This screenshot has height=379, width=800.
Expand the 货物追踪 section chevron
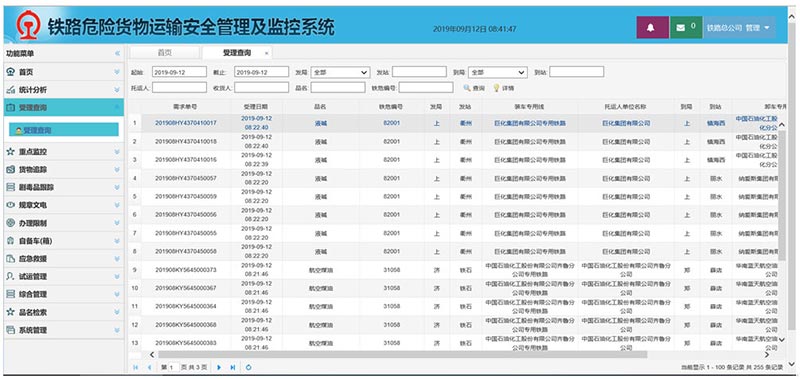117,169
